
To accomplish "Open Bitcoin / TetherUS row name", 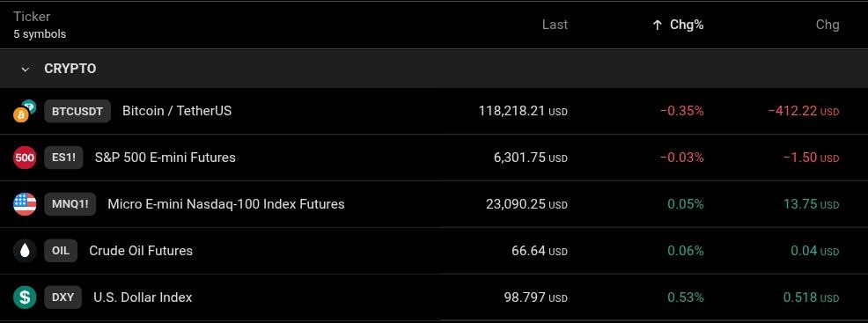I will (177, 111).
